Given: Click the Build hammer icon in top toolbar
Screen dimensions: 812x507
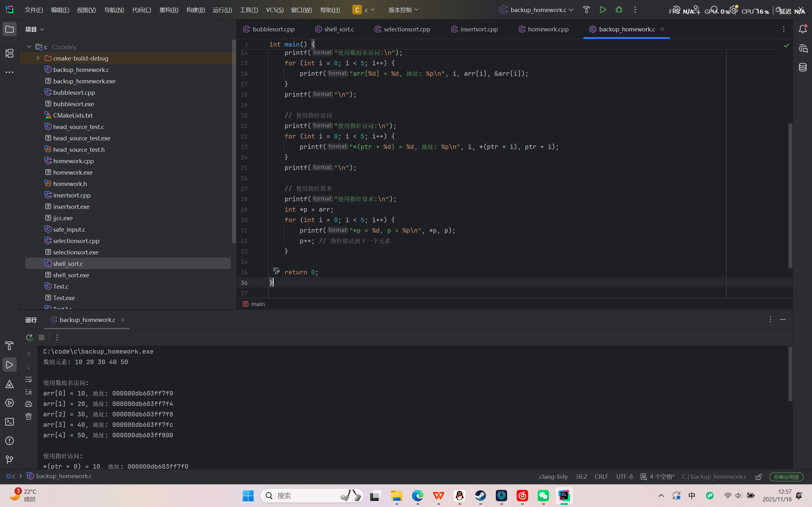Looking at the screenshot, I should click(x=586, y=10).
